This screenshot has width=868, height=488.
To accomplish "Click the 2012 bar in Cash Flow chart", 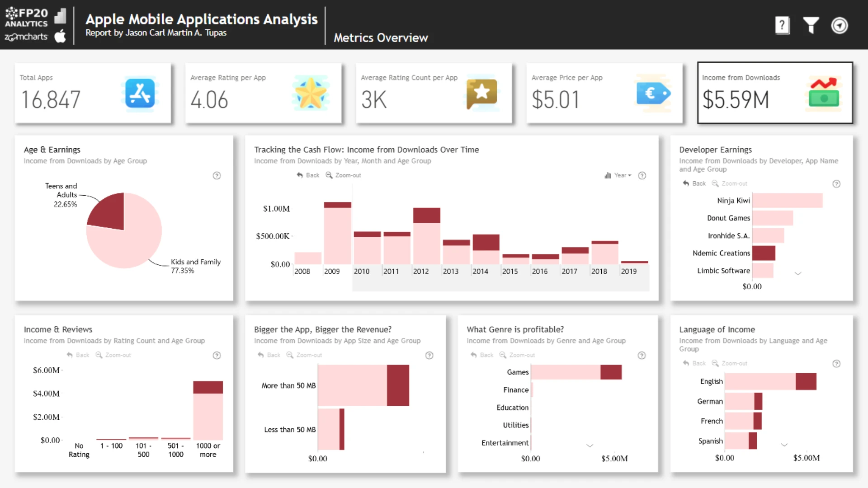I will pyautogui.click(x=426, y=239).
